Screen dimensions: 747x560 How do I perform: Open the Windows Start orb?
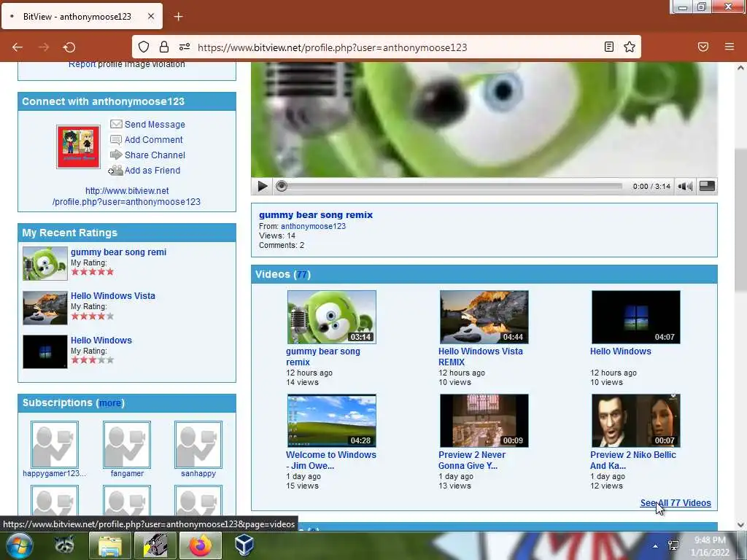click(x=20, y=545)
